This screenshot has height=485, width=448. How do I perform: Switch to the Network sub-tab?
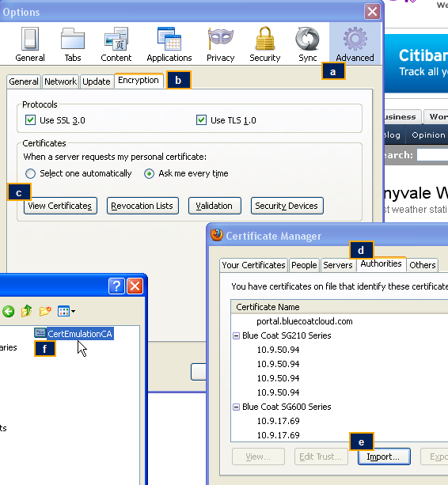(60, 81)
